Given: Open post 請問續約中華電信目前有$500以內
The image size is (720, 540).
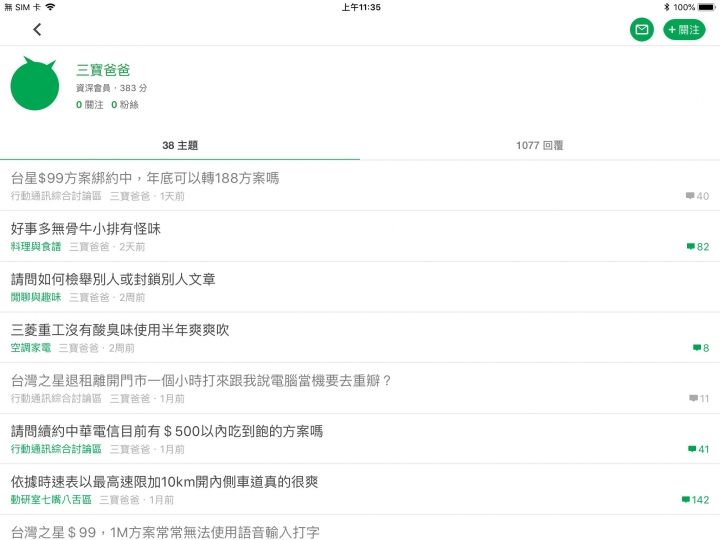Looking at the screenshot, I should (360, 439).
